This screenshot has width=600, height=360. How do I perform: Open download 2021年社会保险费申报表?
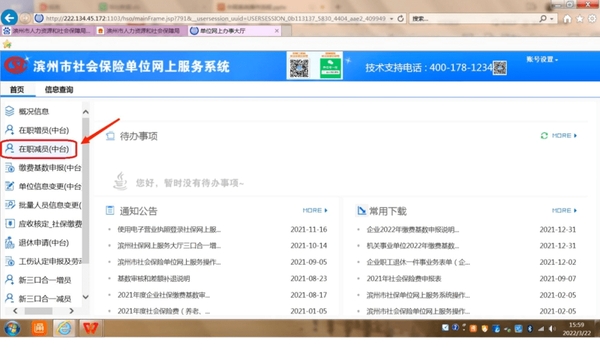404,279
